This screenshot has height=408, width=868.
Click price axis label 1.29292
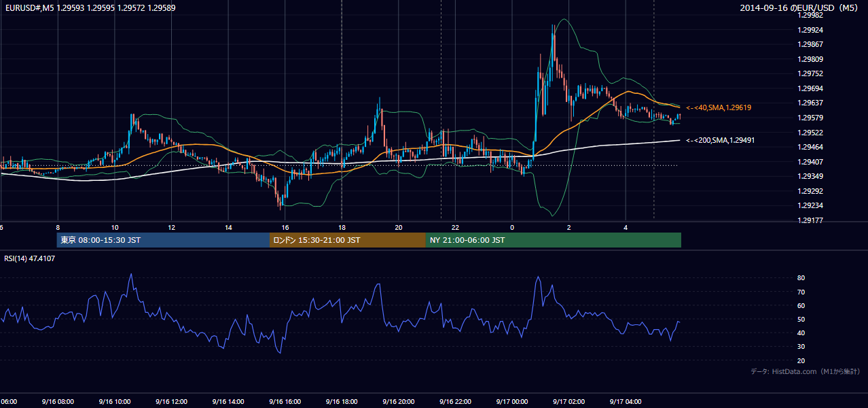[x=809, y=191]
